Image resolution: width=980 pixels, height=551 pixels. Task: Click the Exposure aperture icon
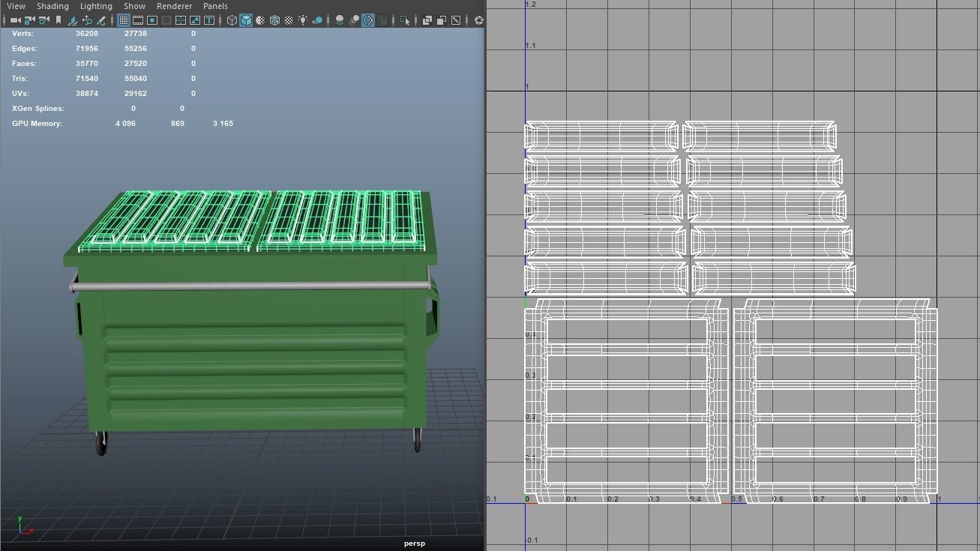click(478, 20)
